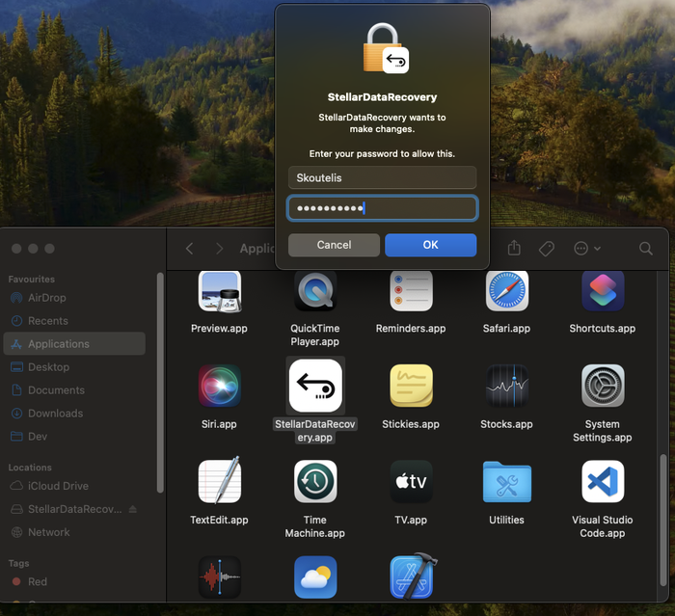
Task: Select the TextEdit.app icon
Action: (220, 481)
